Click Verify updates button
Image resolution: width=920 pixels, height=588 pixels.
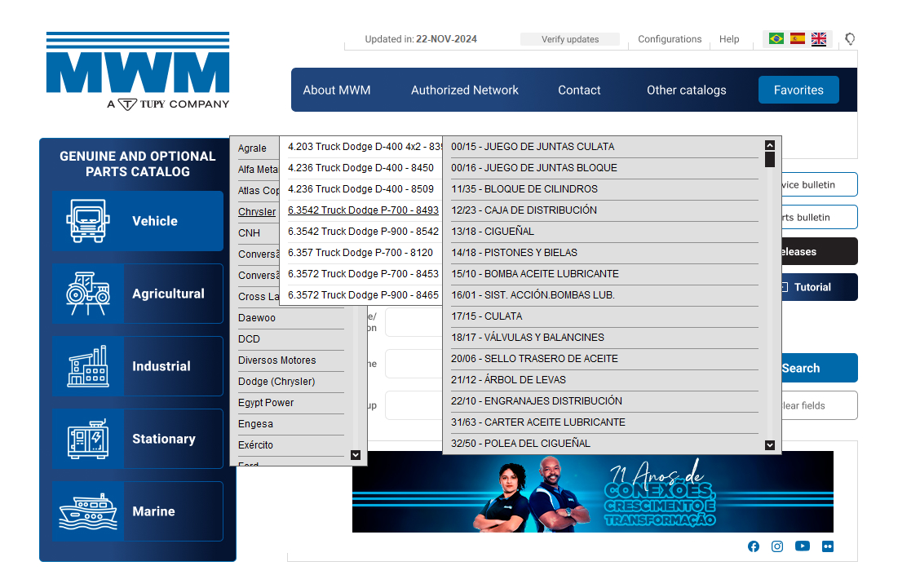[570, 39]
